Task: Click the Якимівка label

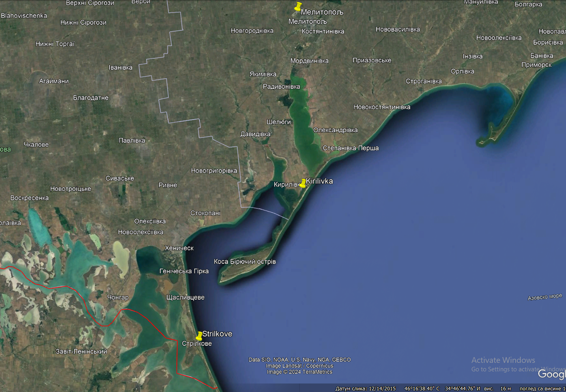Action: click(x=263, y=74)
